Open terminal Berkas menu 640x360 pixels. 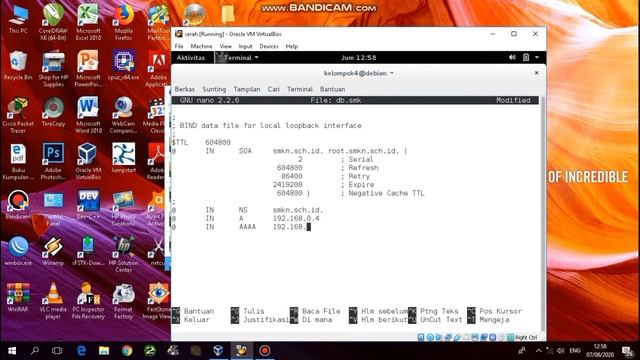coord(184,89)
